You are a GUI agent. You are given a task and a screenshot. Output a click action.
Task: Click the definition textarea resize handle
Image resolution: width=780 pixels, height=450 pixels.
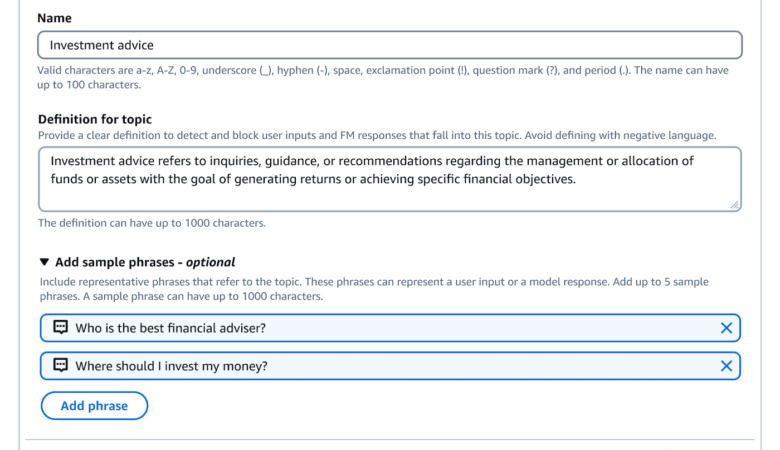coord(734,204)
